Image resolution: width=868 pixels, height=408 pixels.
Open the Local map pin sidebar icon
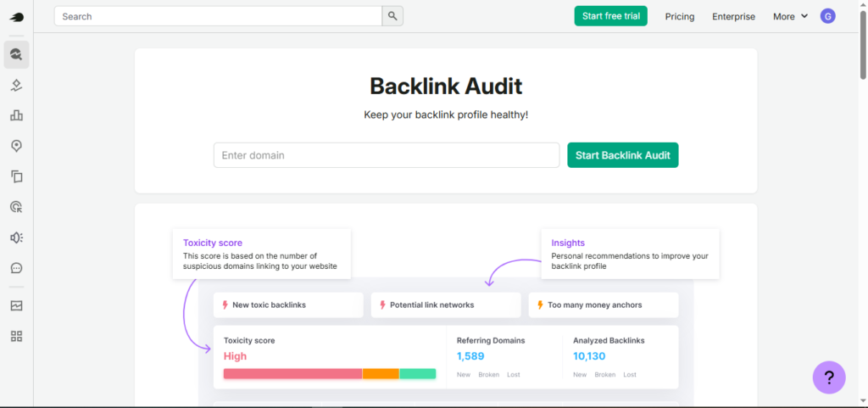tap(17, 146)
